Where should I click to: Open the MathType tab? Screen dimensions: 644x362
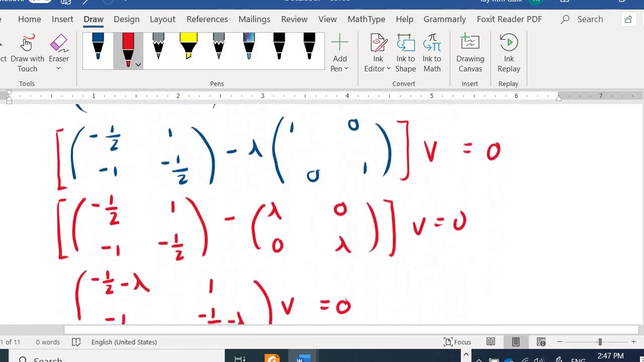click(x=366, y=19)
